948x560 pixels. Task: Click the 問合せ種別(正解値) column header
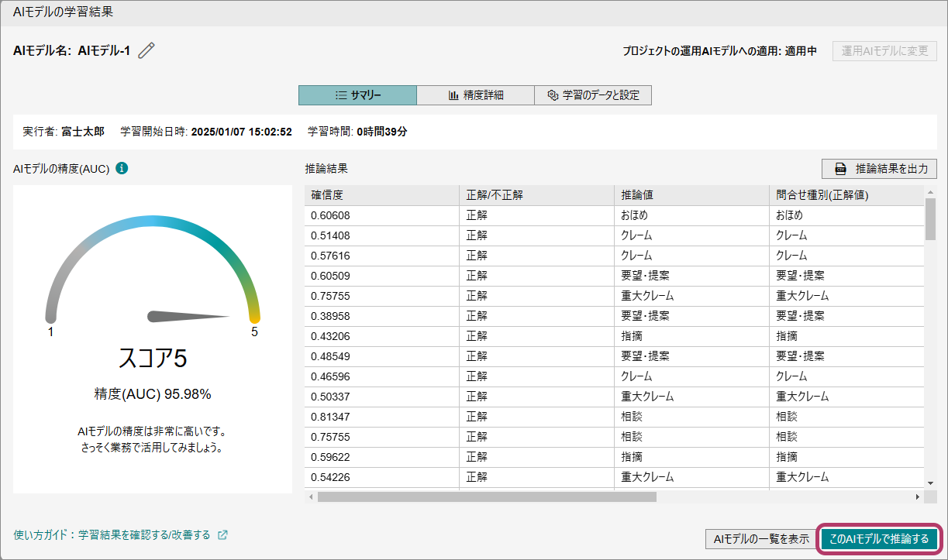pos(846,195)
